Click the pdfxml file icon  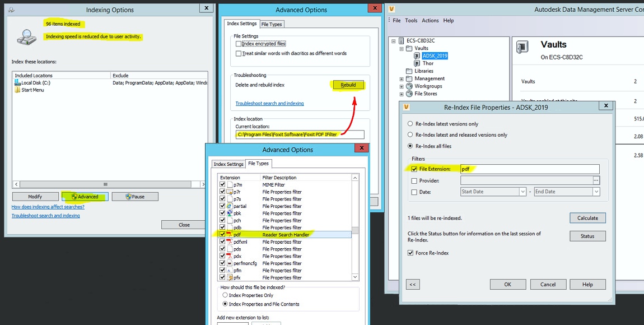click(x=230, y=242)
